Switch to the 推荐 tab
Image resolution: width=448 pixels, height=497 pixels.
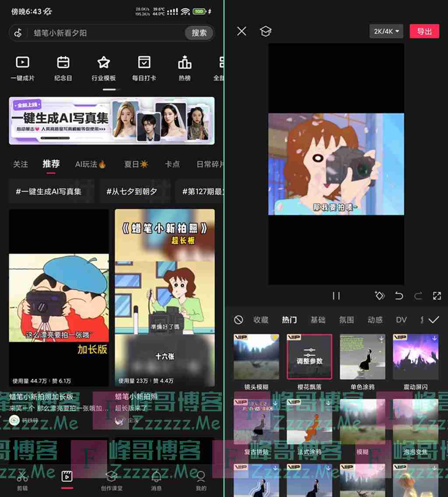(51, 164)
